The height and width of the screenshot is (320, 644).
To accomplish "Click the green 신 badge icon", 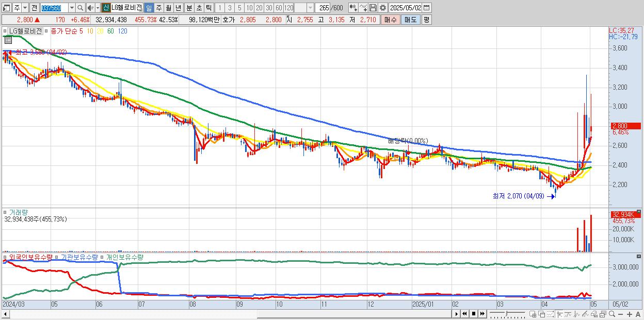I will (106, 8).
